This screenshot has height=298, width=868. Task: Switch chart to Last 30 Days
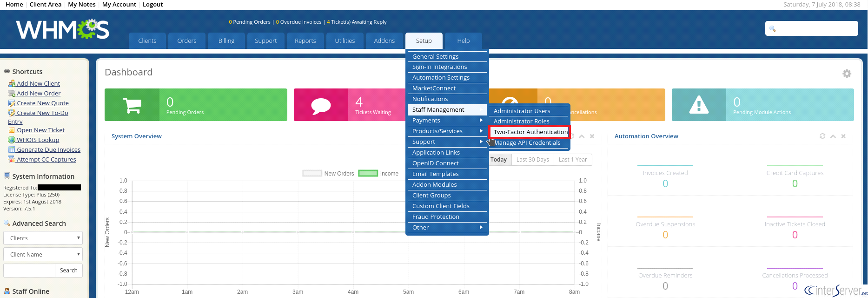pos(533,160)
